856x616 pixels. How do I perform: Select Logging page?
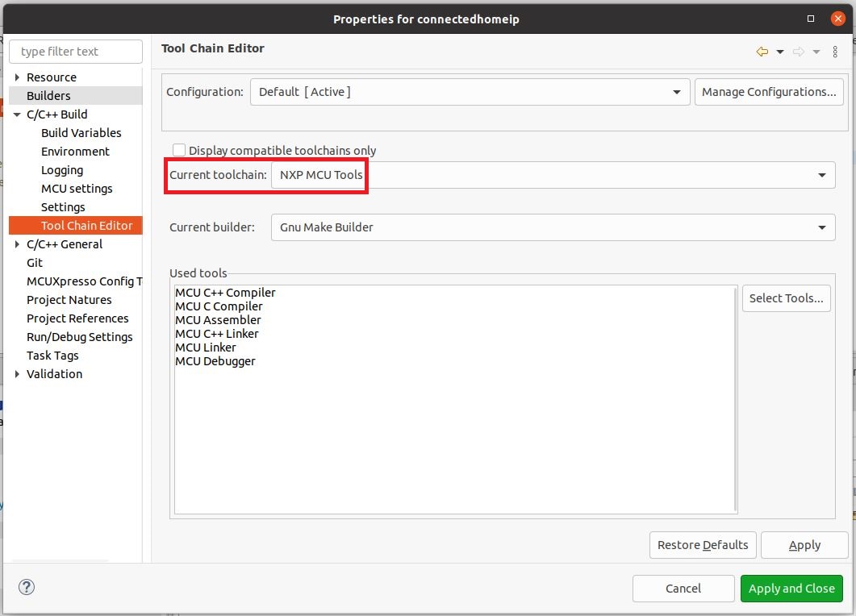click(62, 169)
